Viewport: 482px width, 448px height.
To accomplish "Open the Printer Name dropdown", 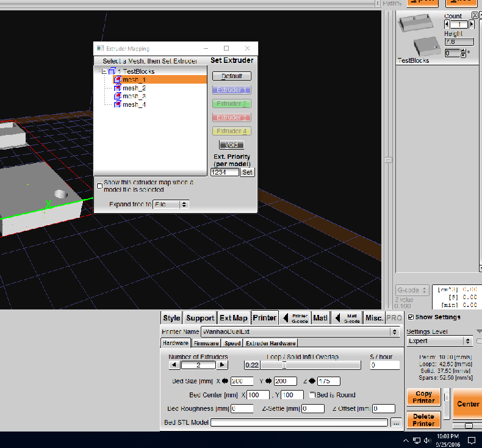I will (300, 332).
